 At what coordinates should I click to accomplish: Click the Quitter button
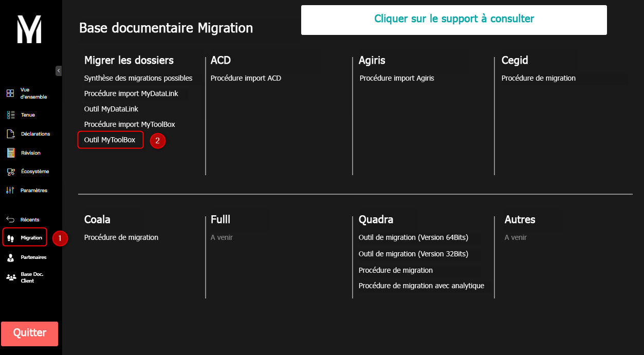(x=30, y=333)
